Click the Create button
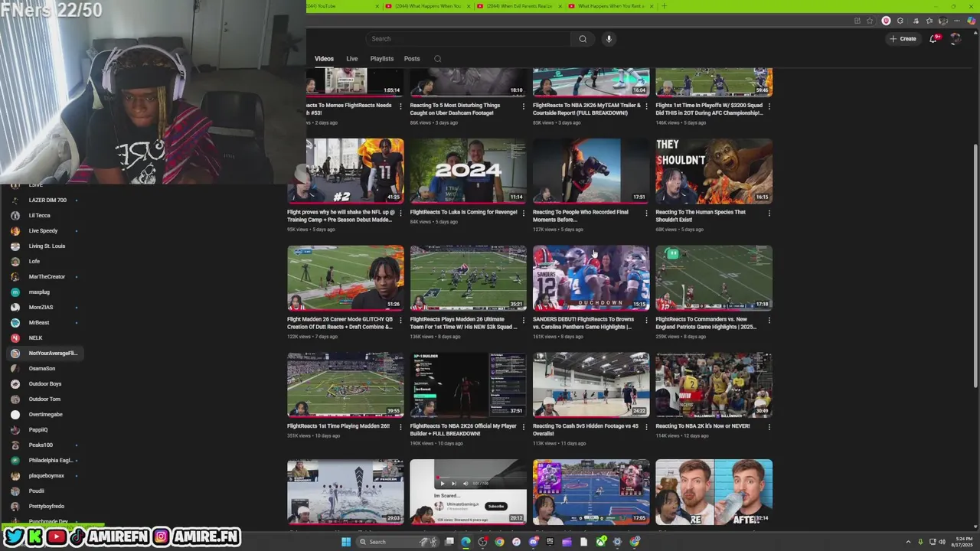 coord(903,39)
